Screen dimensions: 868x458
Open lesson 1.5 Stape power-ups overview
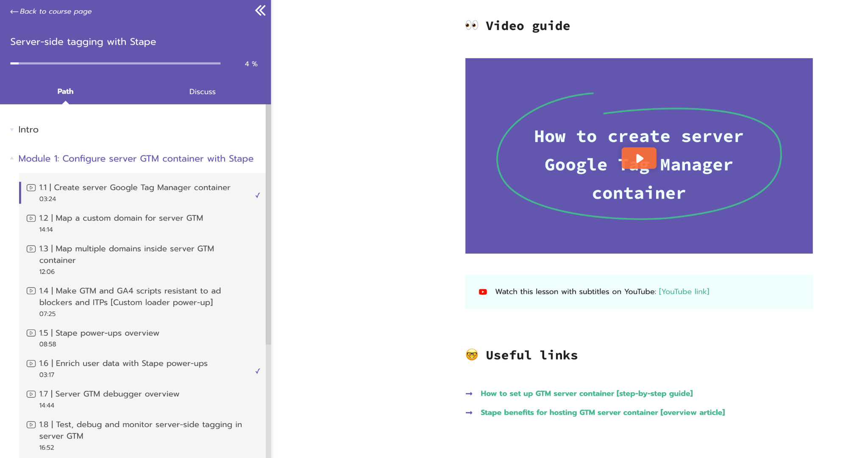[99, 333]
